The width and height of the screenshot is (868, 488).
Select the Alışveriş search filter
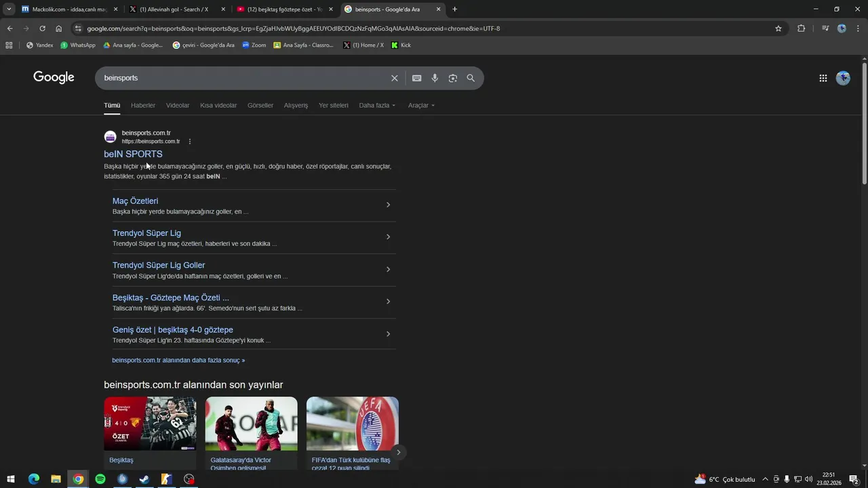[x=296, y=105]
